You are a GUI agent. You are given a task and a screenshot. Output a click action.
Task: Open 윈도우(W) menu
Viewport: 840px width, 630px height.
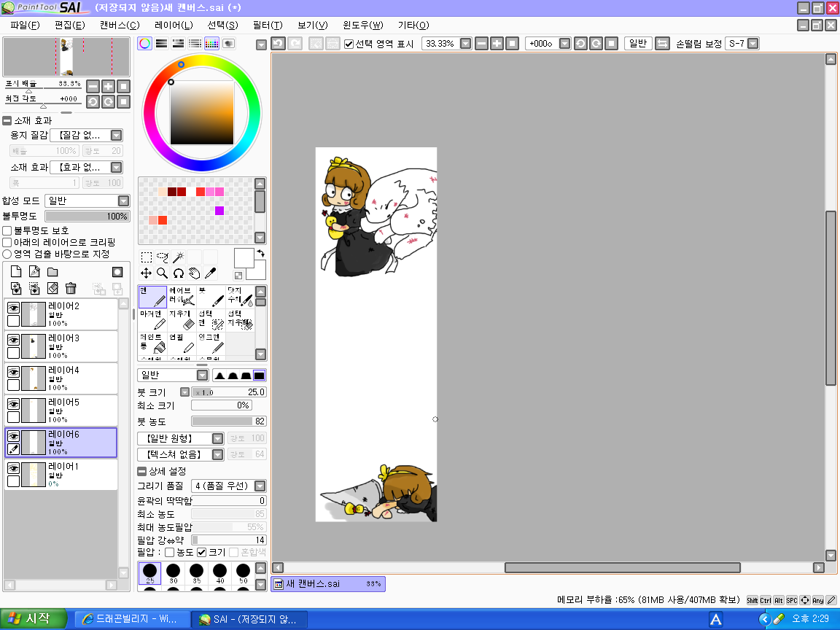click(x=362, y=26)
